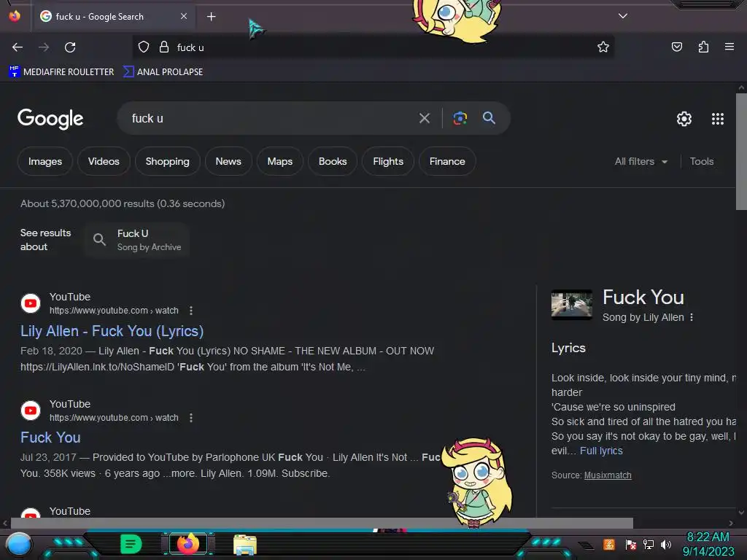Click the vertical page scrollbar thumb
Screen dimensions: 747x560
741,152
